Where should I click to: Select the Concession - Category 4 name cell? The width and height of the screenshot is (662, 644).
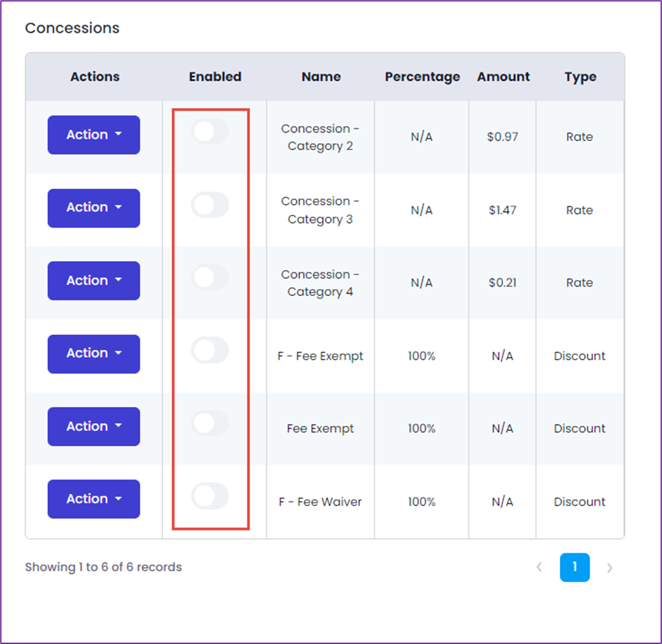pos(321,283)
